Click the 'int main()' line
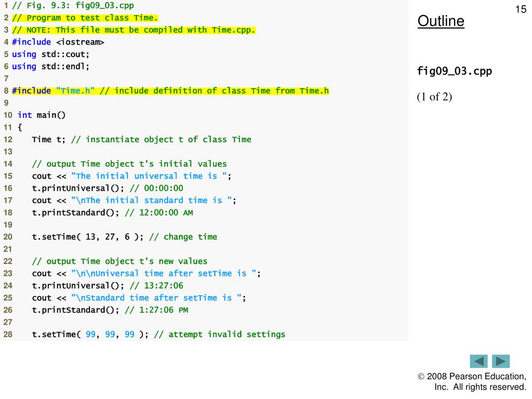532x399 pixels. [x=42, y=115]
